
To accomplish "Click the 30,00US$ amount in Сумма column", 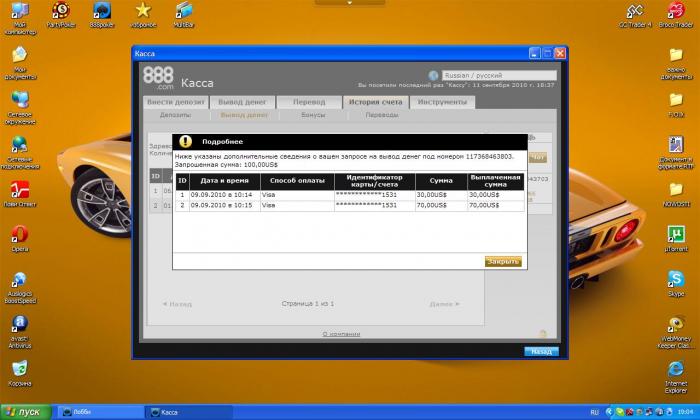I will [432, 195].
